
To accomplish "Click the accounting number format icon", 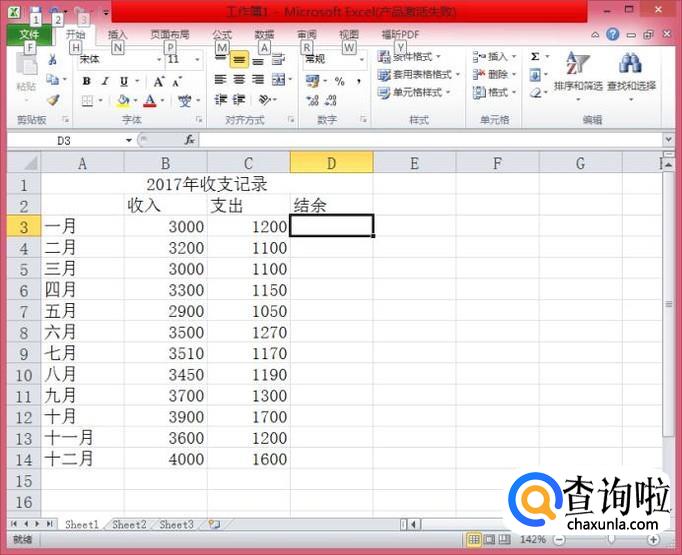I will point(312,80).
